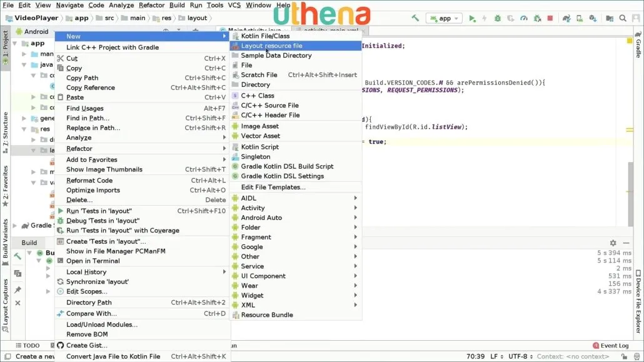Select Run 'Tests in 'layout'' entry
This screenshot has height=362, width=644.
pos(142,211)
